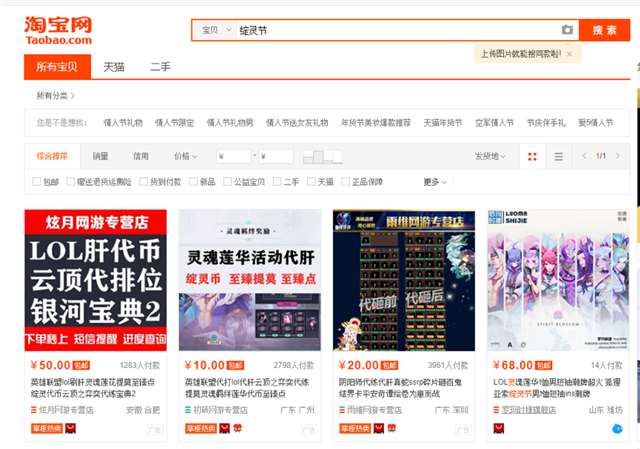The height and width of the screenshot is (449, 640).
Task: Switch to the top 天猫 tab
Action: tap(114, 67)
